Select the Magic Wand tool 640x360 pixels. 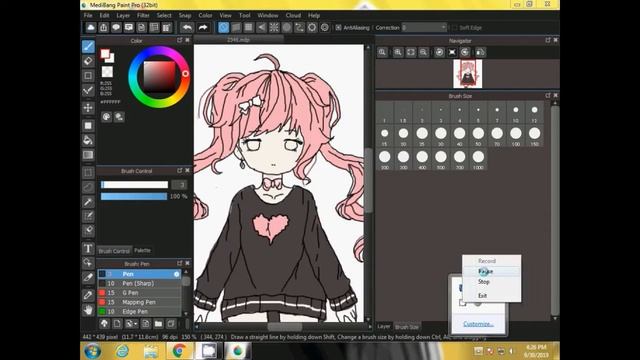click(88, 202)
